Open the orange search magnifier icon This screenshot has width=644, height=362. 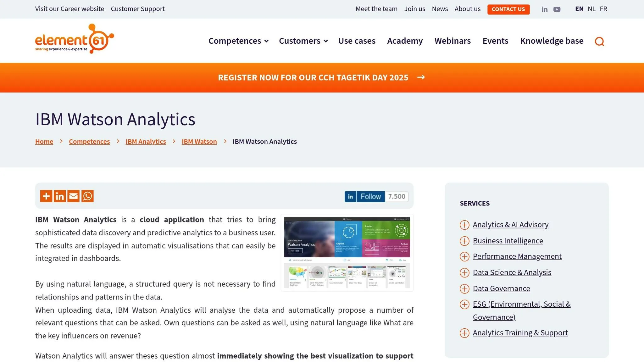pos(599,41)
